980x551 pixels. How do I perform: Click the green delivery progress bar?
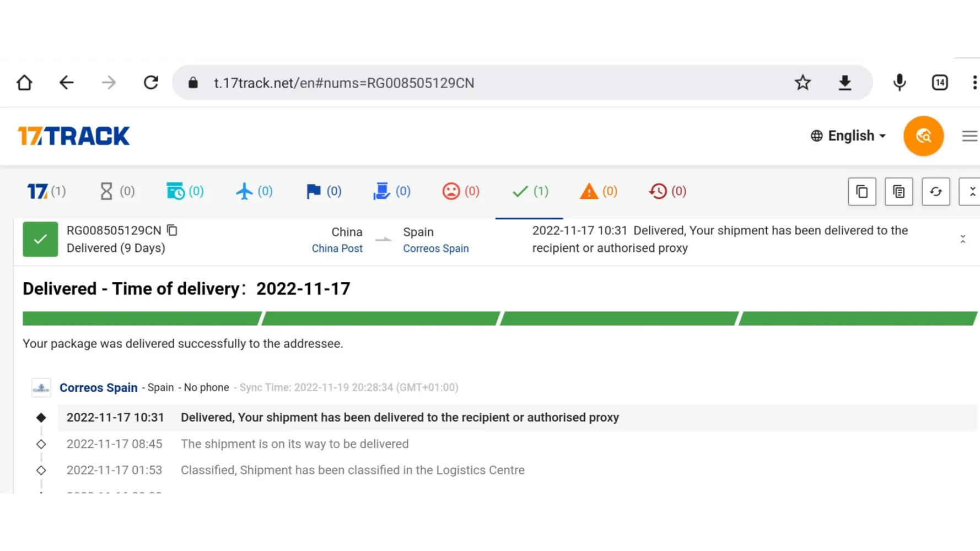(x=499, y=318)
